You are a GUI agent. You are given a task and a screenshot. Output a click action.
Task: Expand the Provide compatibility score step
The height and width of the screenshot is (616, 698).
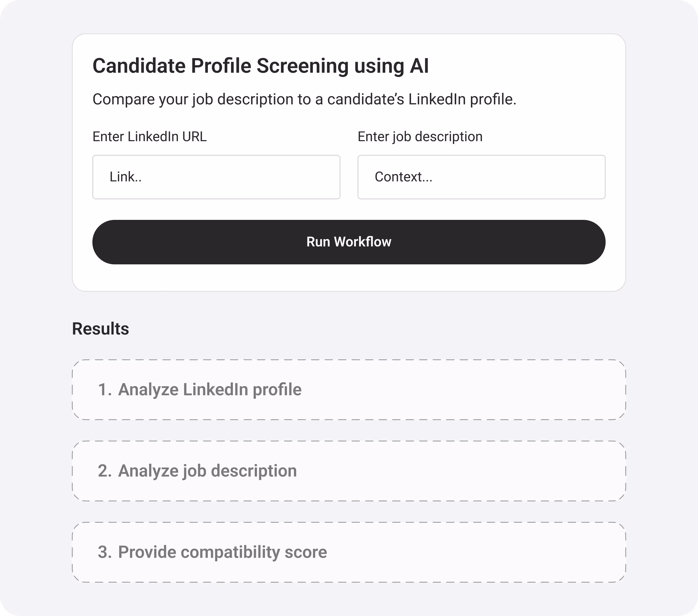[x=348, y=552]
